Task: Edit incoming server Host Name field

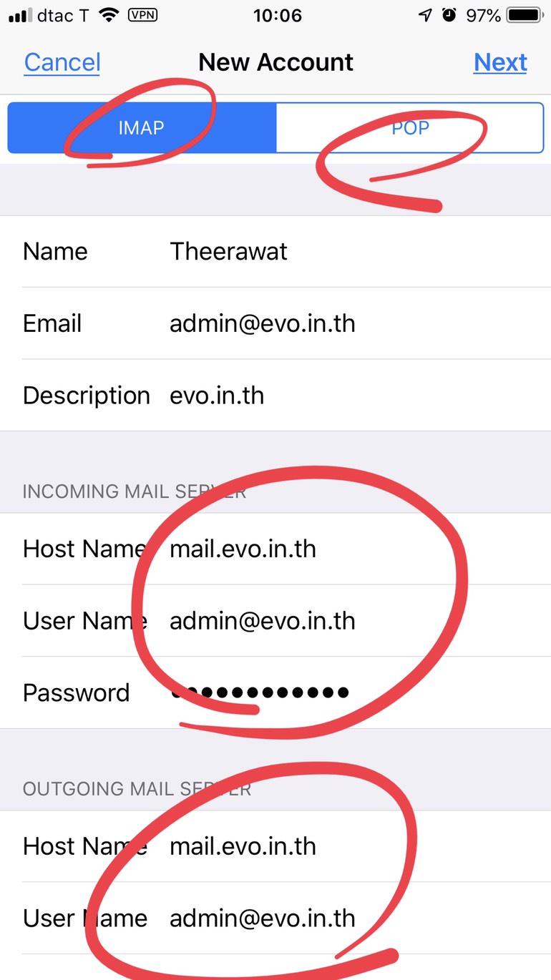Action: coord(275,549)
